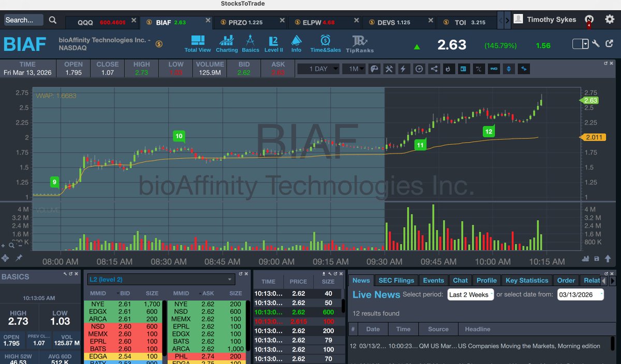Open the SEC Filings tab
Image resolution: width=621 pixels, height=364 pixels.
[x=396, y=280]
